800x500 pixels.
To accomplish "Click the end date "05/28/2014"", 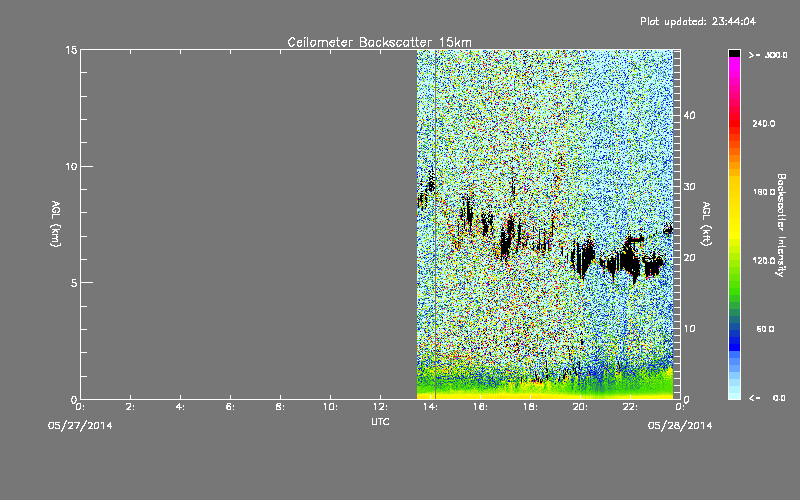I will click(680, 426).
